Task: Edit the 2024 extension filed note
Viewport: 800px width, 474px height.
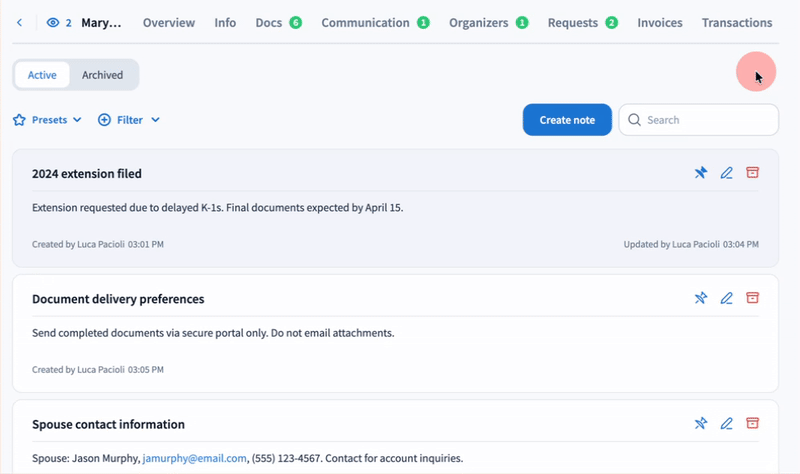Action: point(727,173)
